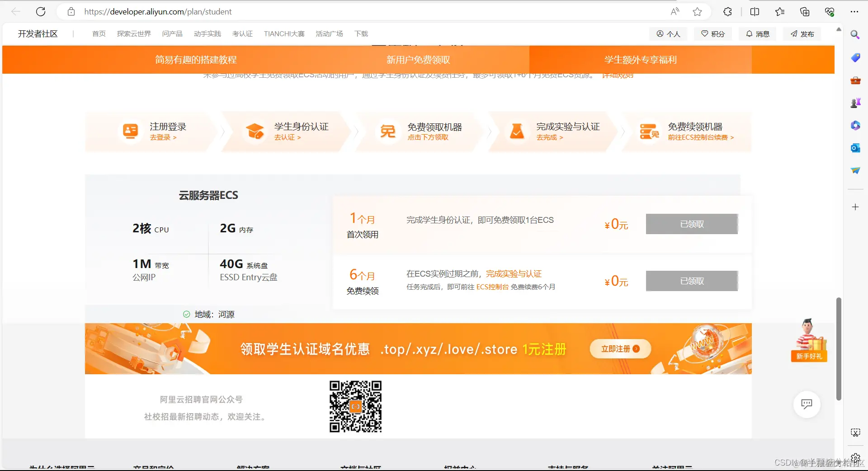Image resolution: width=868 pixels, height=471 pixels.
Task: Refresh the page with the reload icon
Action: (41, 12)
